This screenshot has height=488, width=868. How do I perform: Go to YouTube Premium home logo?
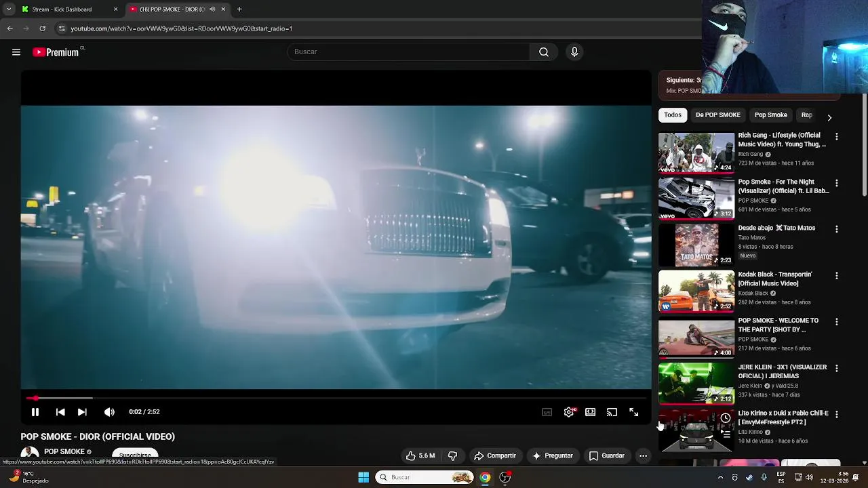[57, 52]
